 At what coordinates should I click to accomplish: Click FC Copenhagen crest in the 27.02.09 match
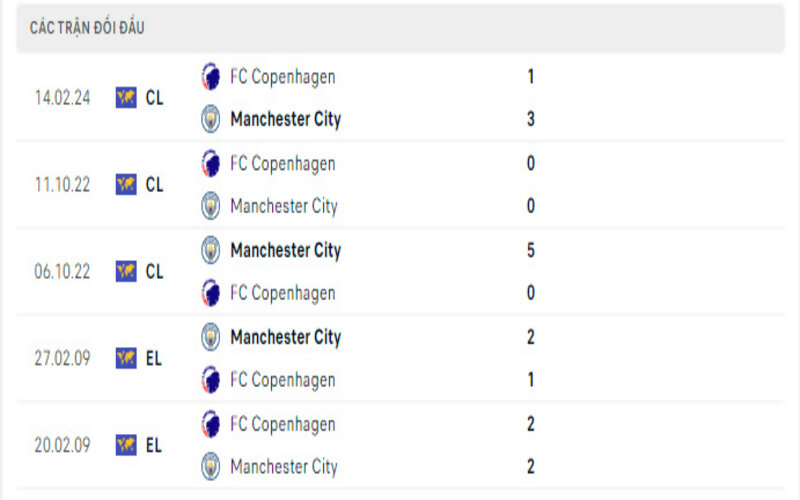(x=211, y=380)
